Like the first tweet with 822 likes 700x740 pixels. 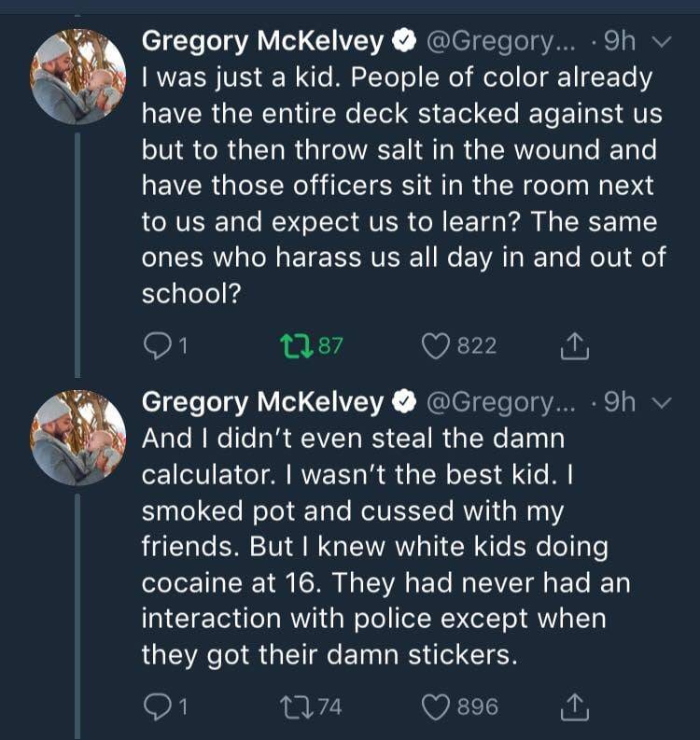[436, 346]
